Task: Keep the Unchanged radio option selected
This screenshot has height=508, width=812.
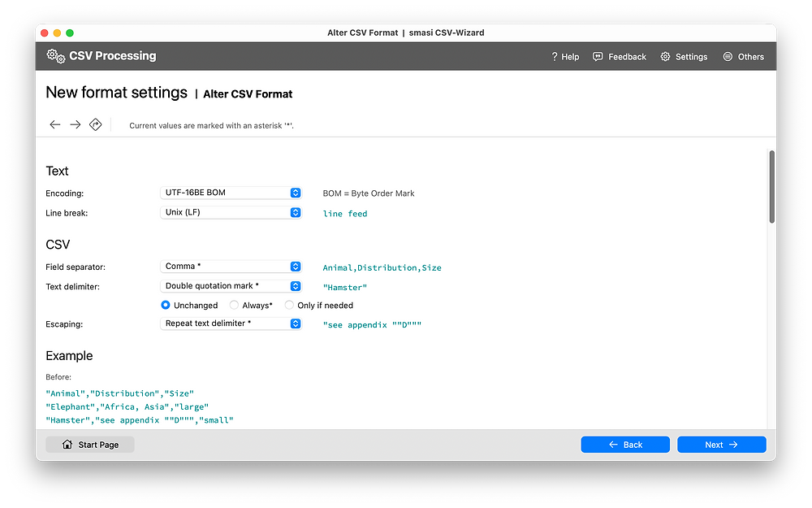Action: click(x=164, y=305)
